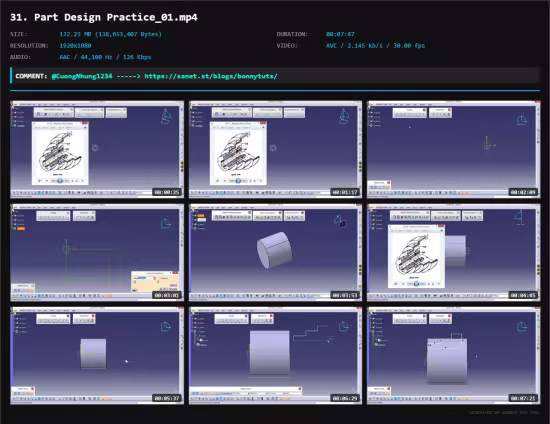The image size is (550, 424).
Task: Open the thumbnail stamped 00:00:25
Action: [97, 149]
